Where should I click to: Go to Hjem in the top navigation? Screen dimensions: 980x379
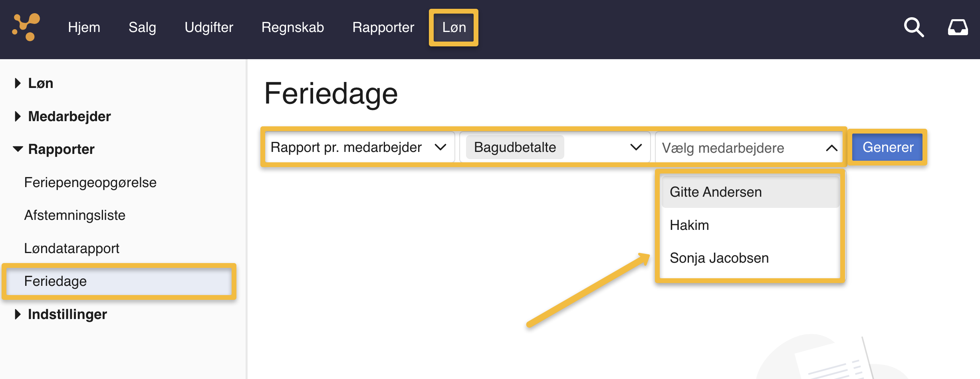[84, 27]
